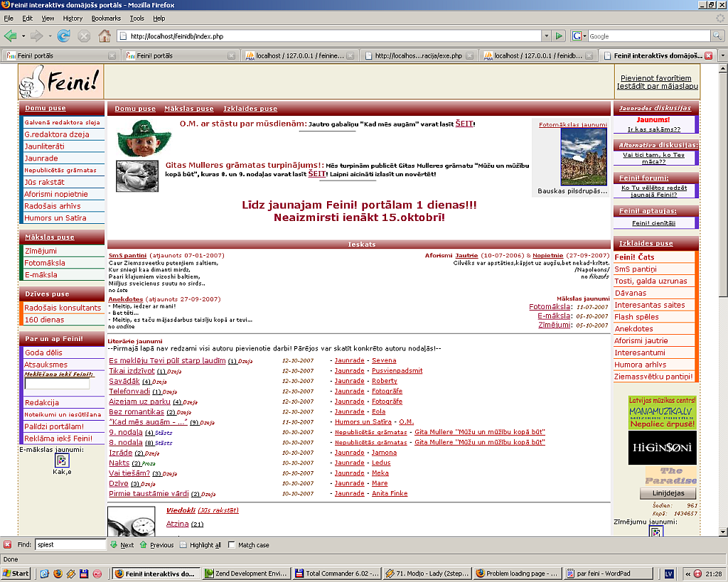Viewport: 728px width, 582px height.
Task: Click the green Go arrow beside the address bar
Action: coord(559,36)
